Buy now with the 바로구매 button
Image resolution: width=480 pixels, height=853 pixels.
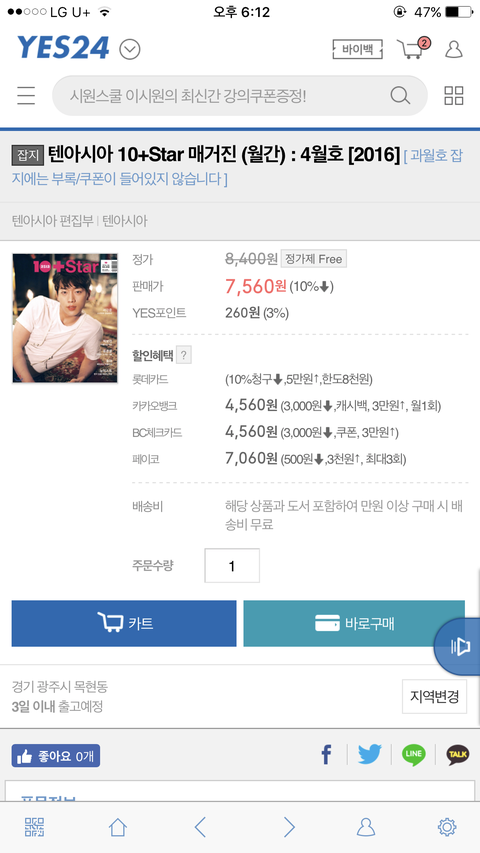(354, 623)
